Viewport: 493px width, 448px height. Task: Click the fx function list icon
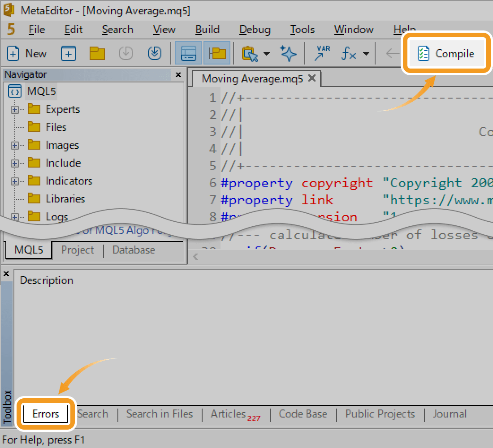(x=349, y=54)
